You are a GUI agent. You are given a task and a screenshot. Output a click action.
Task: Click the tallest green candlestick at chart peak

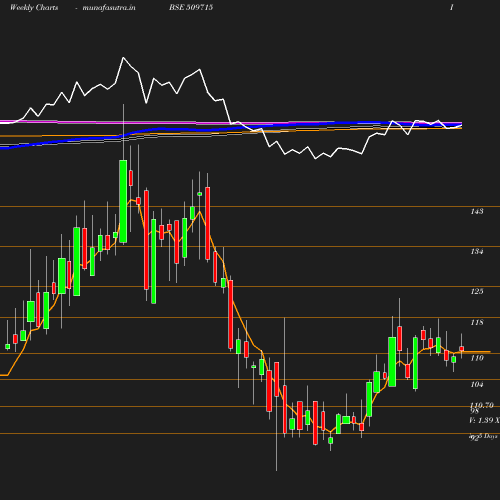click(123, 201)
